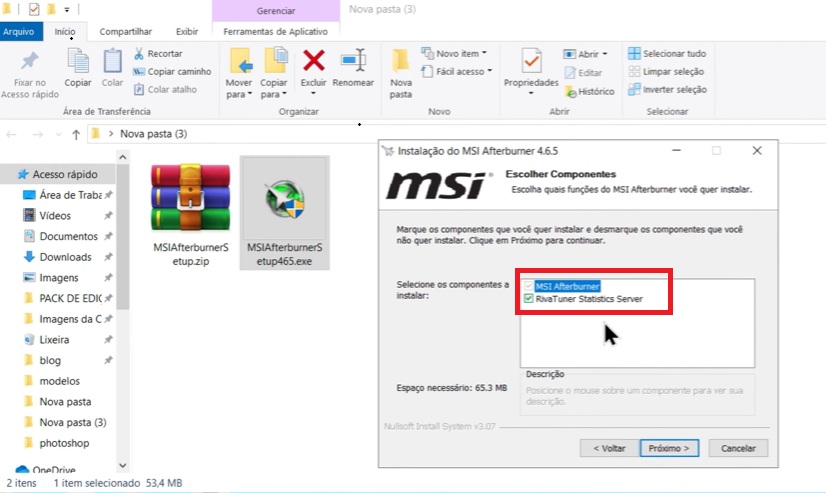Create a Nova pasta from ribbon
This screenshot has width=826, height=493.
401,73
